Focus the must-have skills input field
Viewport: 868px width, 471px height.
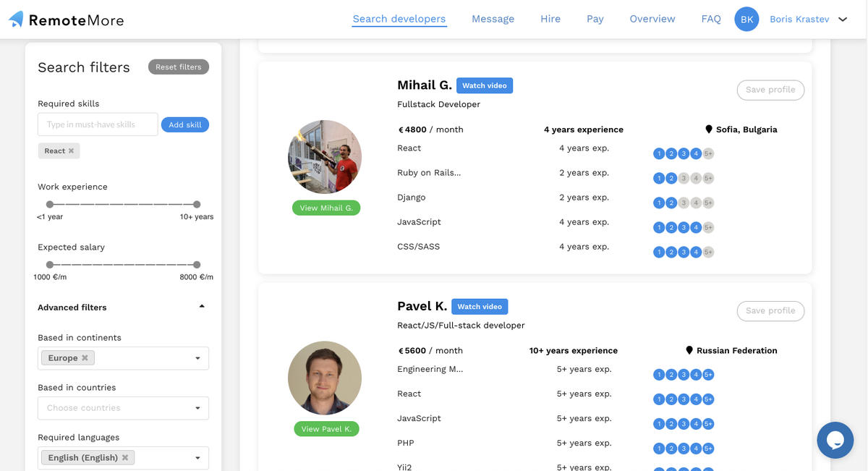98,124
